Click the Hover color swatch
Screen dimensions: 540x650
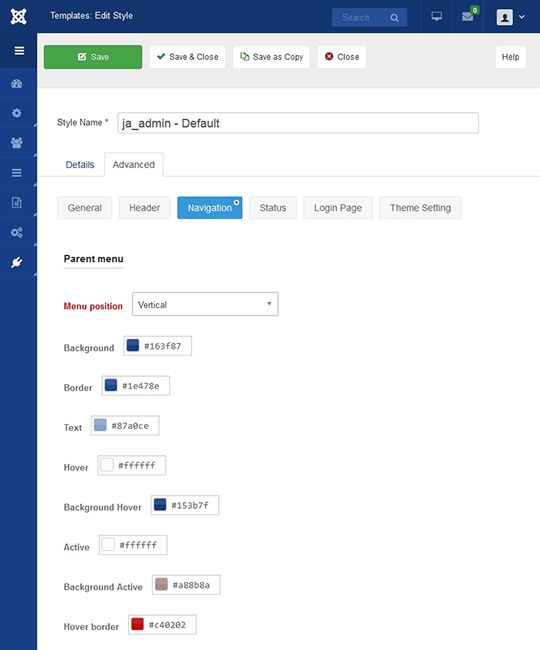coord(107,465)
